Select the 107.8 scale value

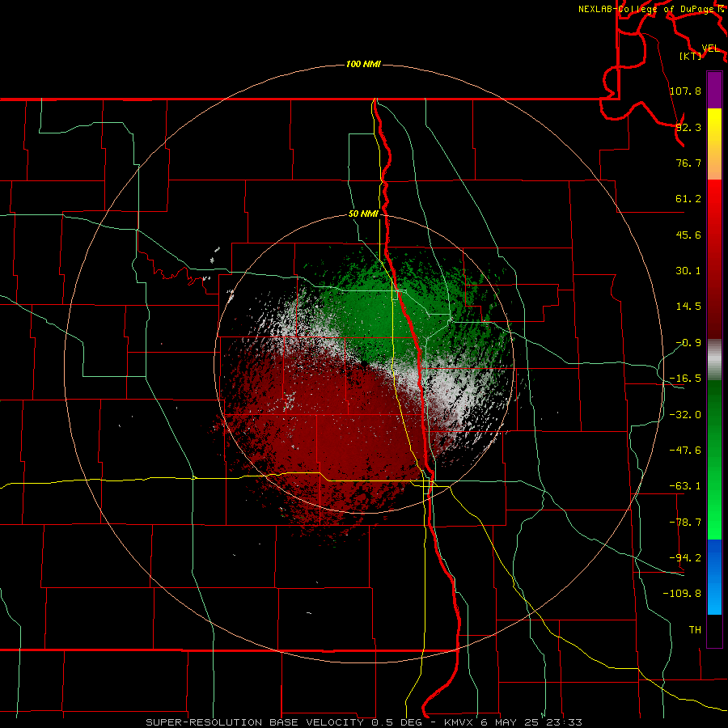click(x=685, y=91)
